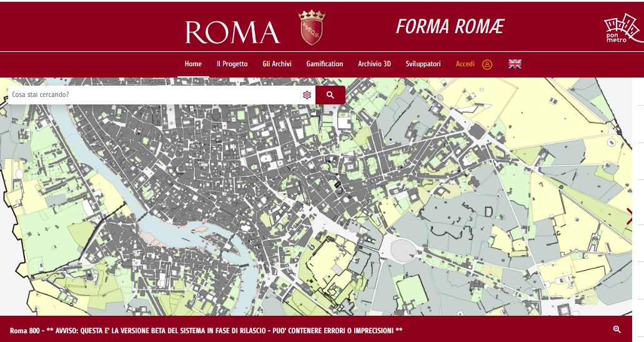Screen dimensions: 644x342
Task: Open the pon metro logo
Action: (623, 28)
